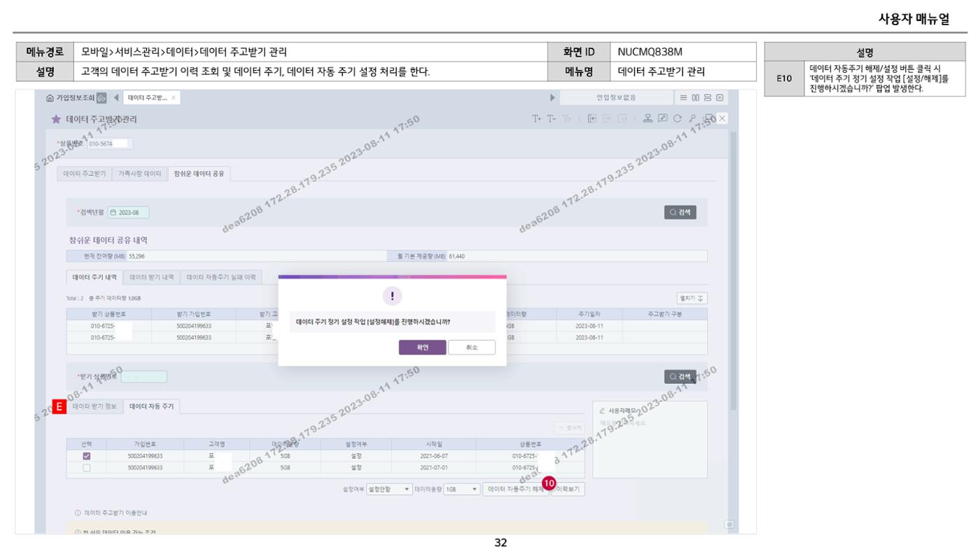Click the upper 검색 button beside 검색년월
The height and width of the screenshot is (552, 980).
680,212
